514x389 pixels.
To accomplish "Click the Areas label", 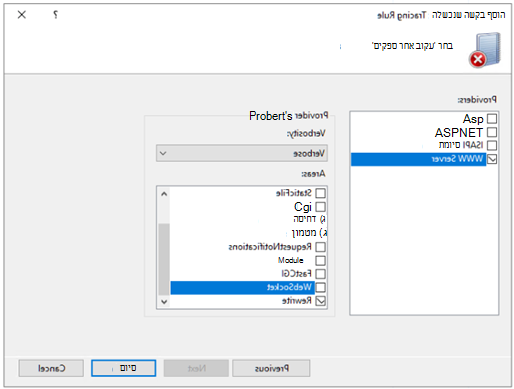I will pos(313,174).
